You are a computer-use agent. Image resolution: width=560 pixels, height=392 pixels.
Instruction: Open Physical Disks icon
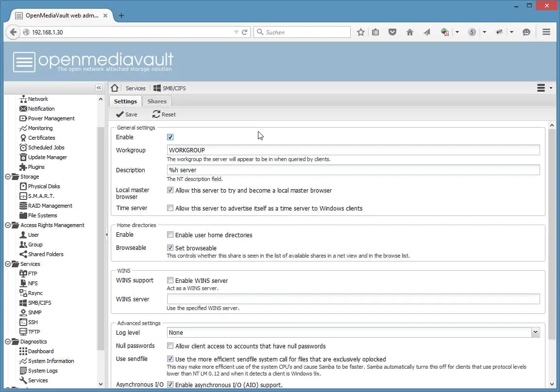[x=23, y=186]
